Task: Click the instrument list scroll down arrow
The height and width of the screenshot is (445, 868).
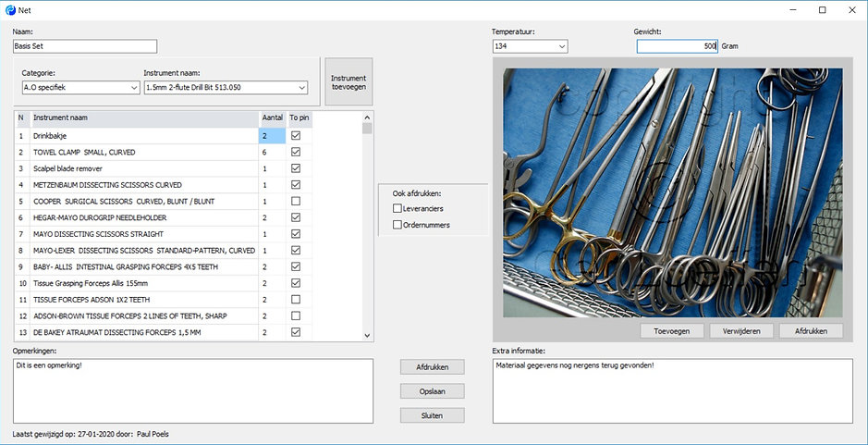Action: (x=366, y=335)
